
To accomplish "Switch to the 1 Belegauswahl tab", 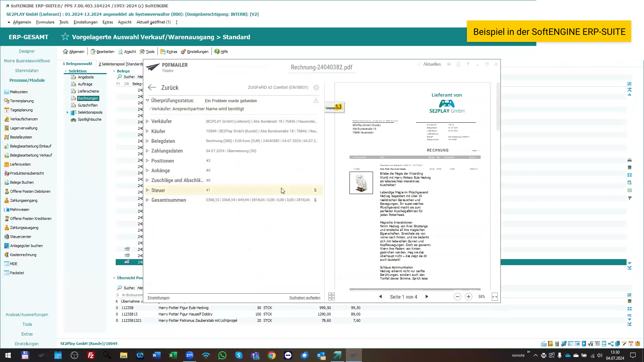I will coord(77,64).
